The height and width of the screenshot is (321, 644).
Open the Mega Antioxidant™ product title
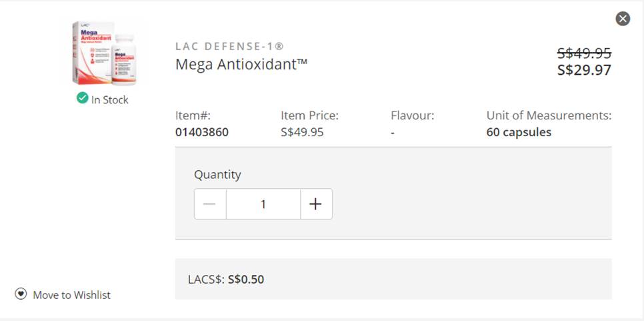(x=241, y=65)
